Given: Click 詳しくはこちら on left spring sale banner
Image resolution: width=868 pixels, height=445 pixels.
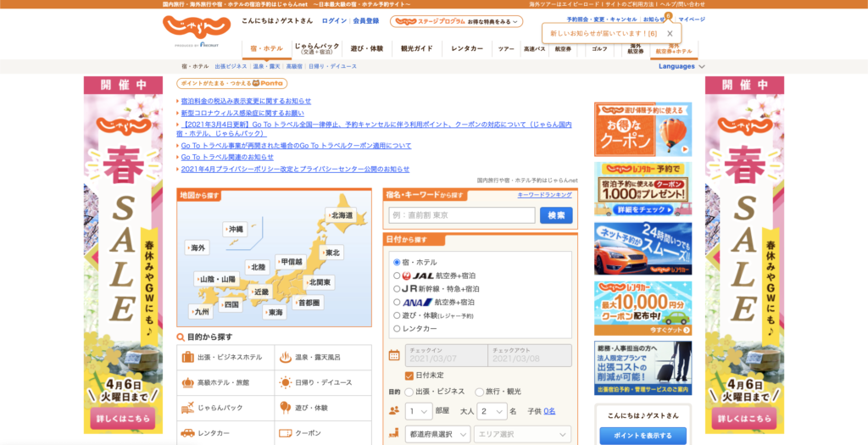Looking at the screenshot, I should (x=123, y=419).
